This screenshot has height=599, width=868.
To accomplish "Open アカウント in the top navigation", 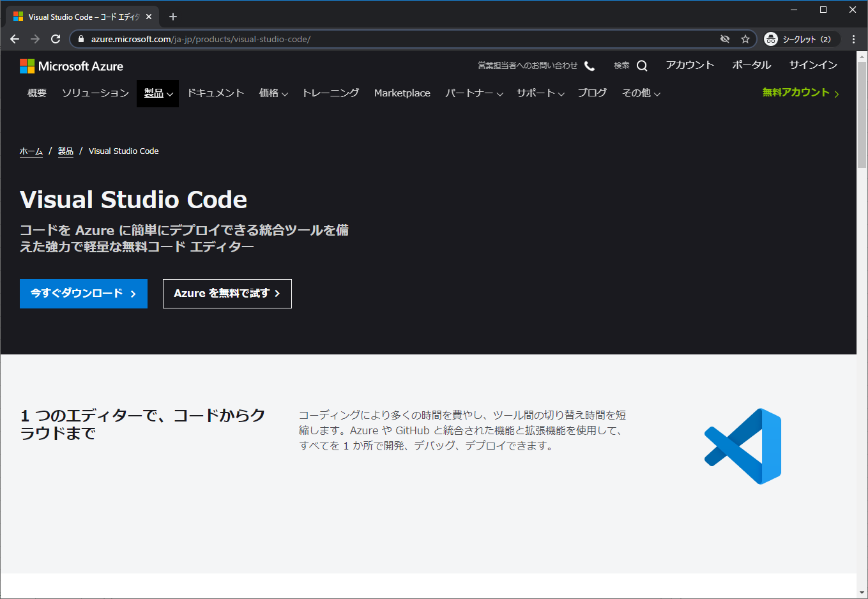I will (x=690, y=65).
